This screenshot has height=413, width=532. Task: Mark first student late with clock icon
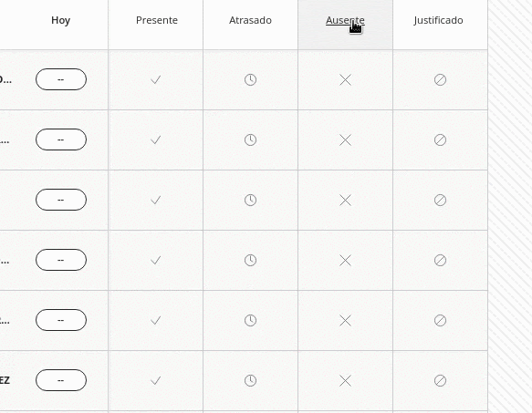pyautogui.click(x=250, y=79)
